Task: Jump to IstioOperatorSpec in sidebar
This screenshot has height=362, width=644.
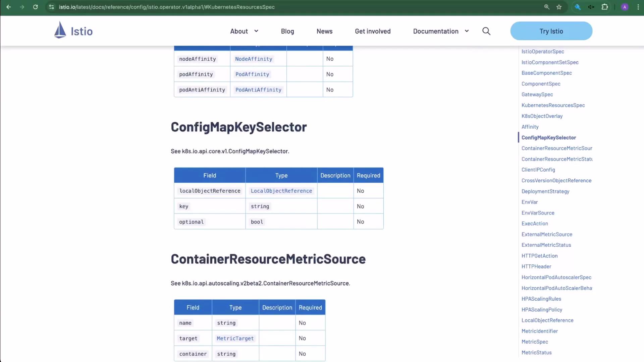Action: point(543,52)
